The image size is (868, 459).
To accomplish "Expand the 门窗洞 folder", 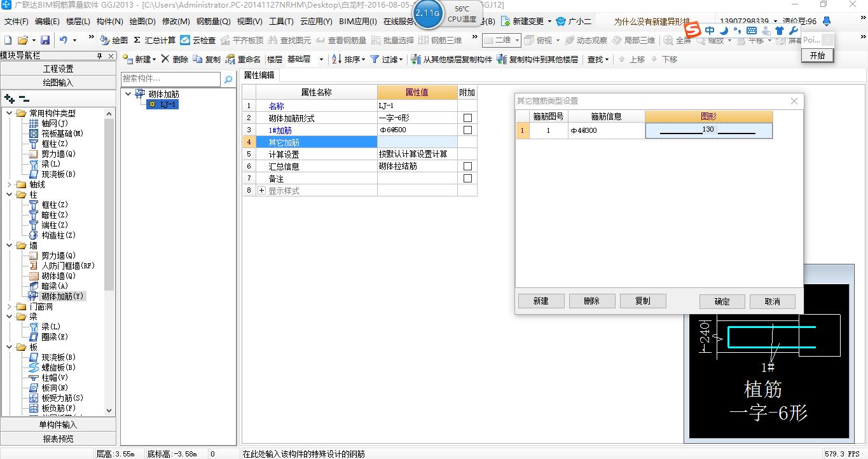I will point(9,306).
